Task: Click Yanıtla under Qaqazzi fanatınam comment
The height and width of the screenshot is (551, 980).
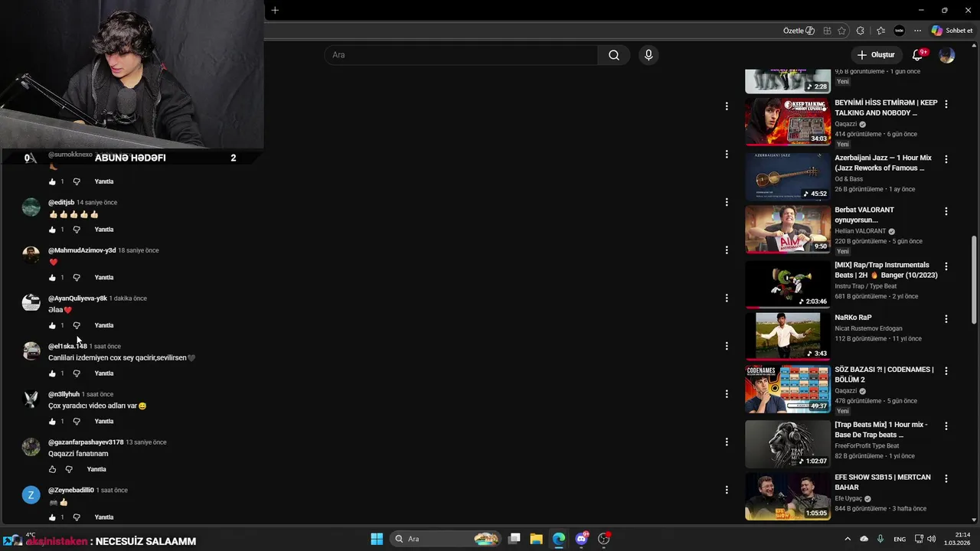Action: click(96, 469)
